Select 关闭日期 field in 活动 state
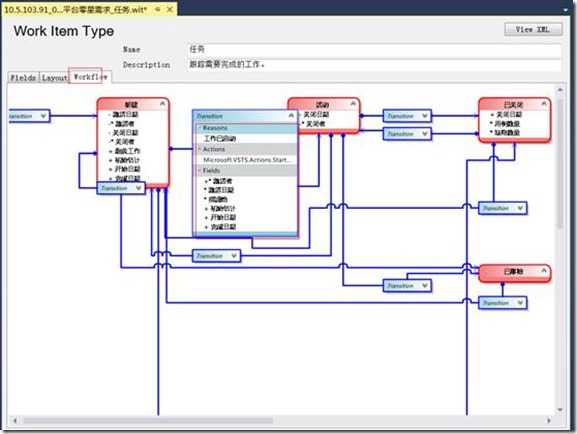The image size is (577, 434). [x=316, y=115]
